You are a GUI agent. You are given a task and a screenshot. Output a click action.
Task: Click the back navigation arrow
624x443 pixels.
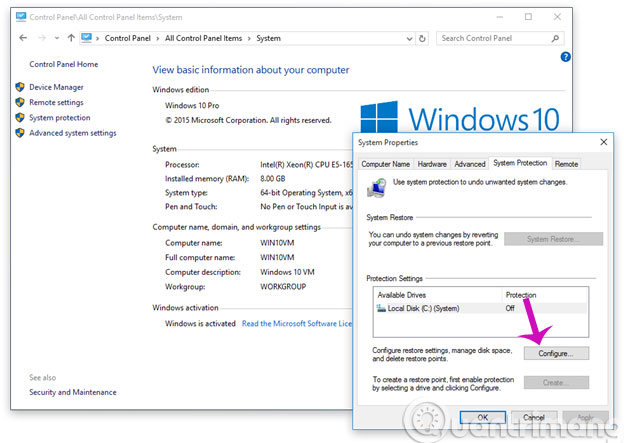[23, 38]
